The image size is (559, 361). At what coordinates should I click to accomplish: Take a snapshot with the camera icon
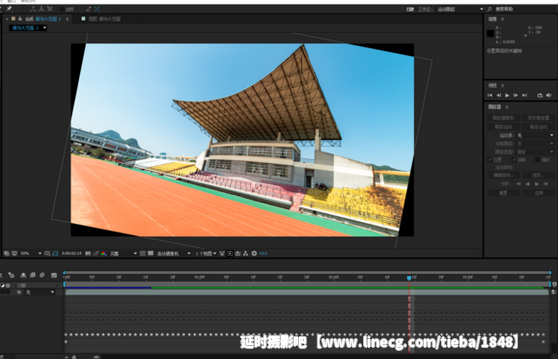click(88, 253)
